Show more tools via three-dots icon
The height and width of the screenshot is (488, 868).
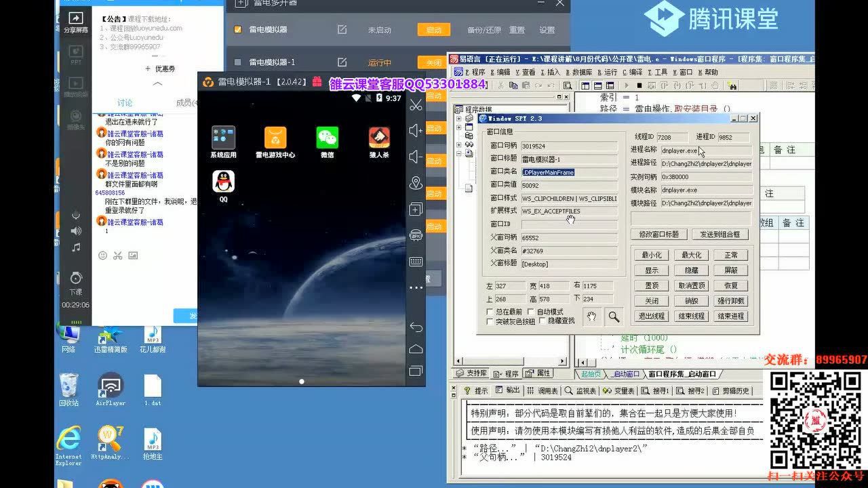tap(416, 287)
